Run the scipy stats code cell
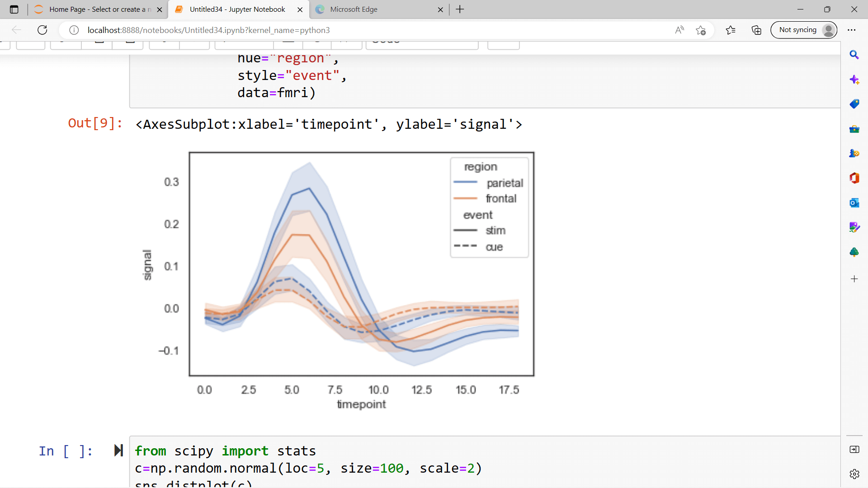The height and width of the screenshot is (488, 868). point(119,450)
